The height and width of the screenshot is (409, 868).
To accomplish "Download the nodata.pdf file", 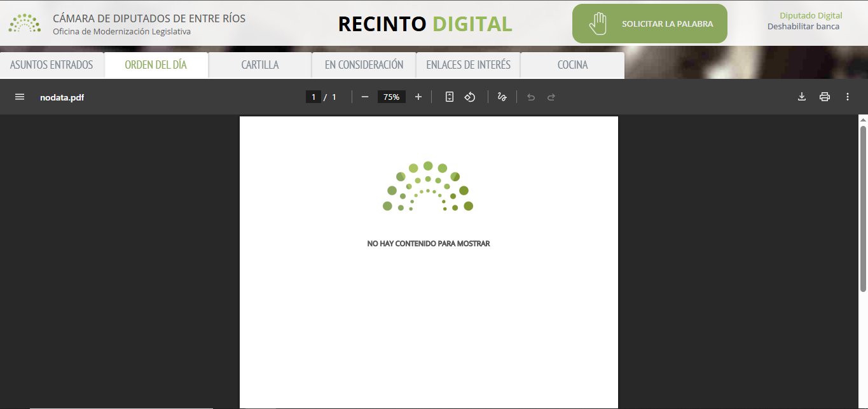I will (x=802, y=97).
